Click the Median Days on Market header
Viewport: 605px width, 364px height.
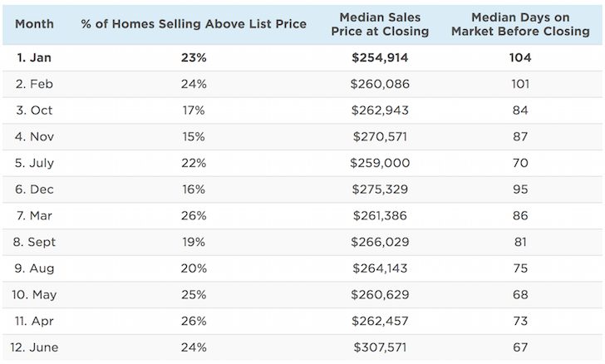coord(521,24)
